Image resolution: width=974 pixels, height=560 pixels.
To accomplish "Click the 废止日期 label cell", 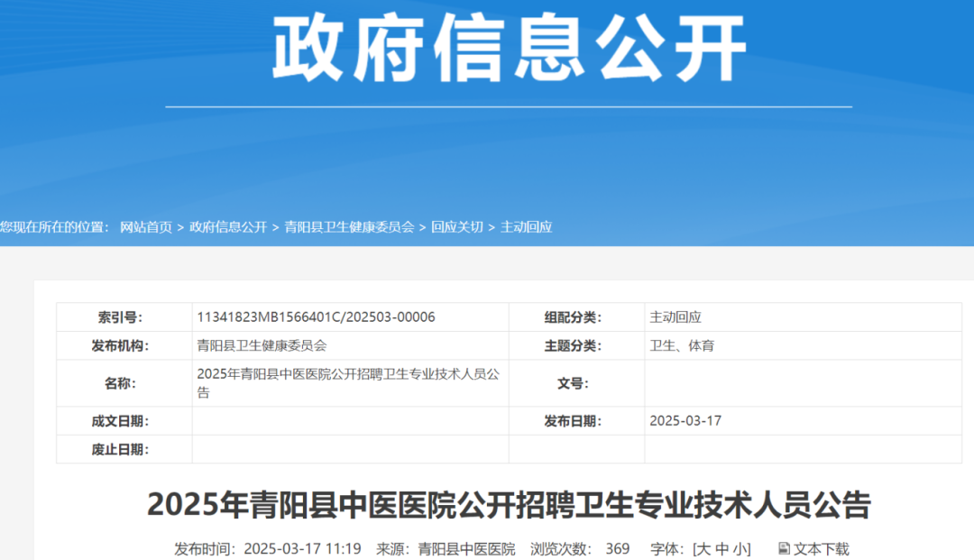I will 124,449.
